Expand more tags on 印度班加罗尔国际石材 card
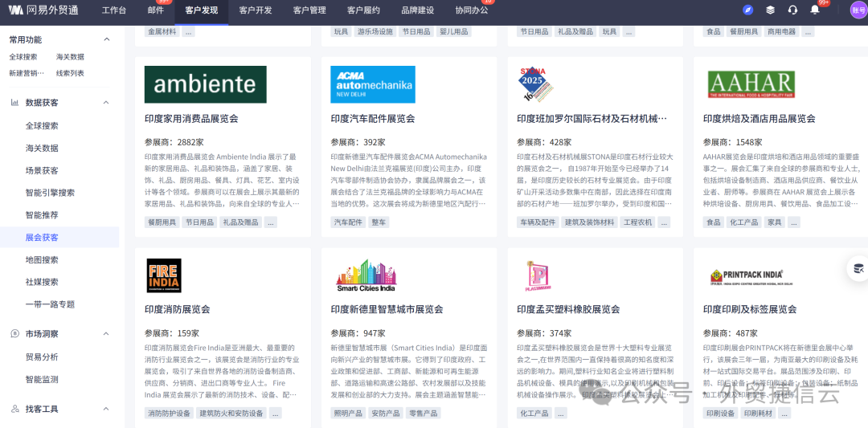The width and height of the screenshot is (868, 428). [x=664, y=222]
